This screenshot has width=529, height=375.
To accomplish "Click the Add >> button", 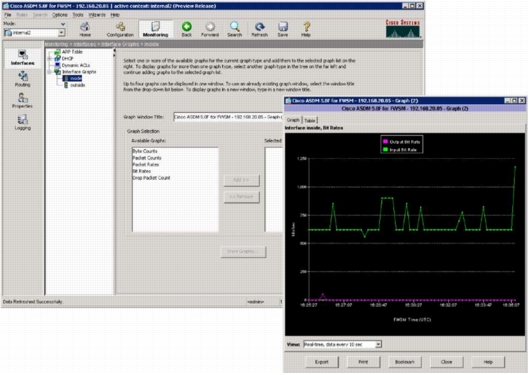I will [x=242, y=180].
